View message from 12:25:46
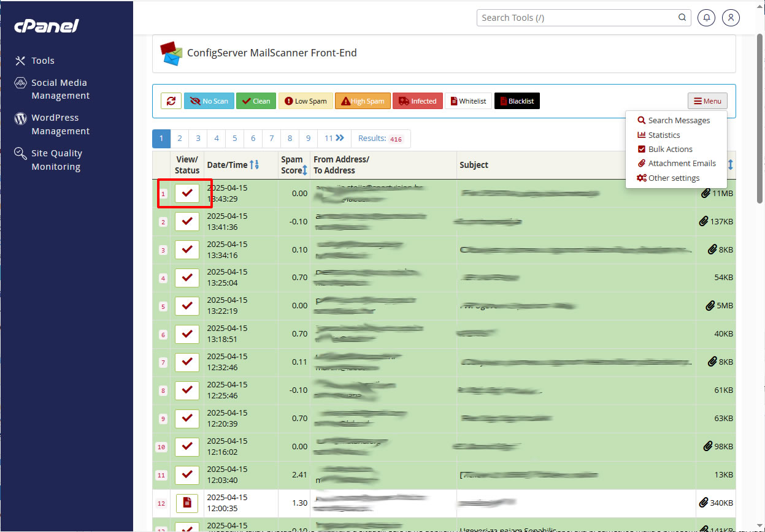765x532 pixels. [x=187, y=390]
